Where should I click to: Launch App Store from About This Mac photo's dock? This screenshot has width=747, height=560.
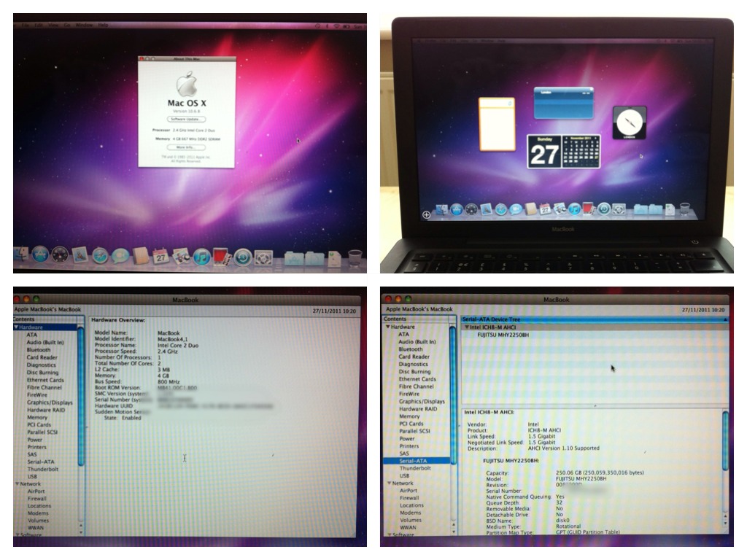tap(41, 254)
